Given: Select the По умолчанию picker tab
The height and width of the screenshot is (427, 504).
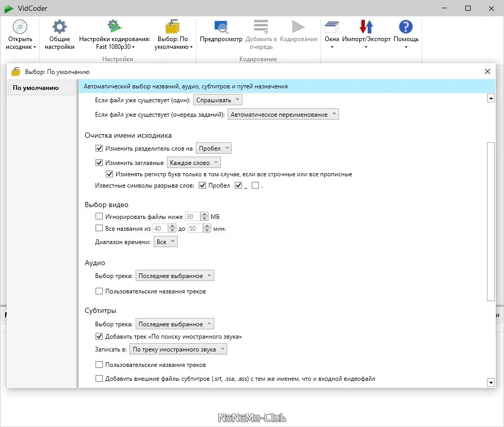Looking at the screenshot, I should pyautogui.click(x=42, y=88).
